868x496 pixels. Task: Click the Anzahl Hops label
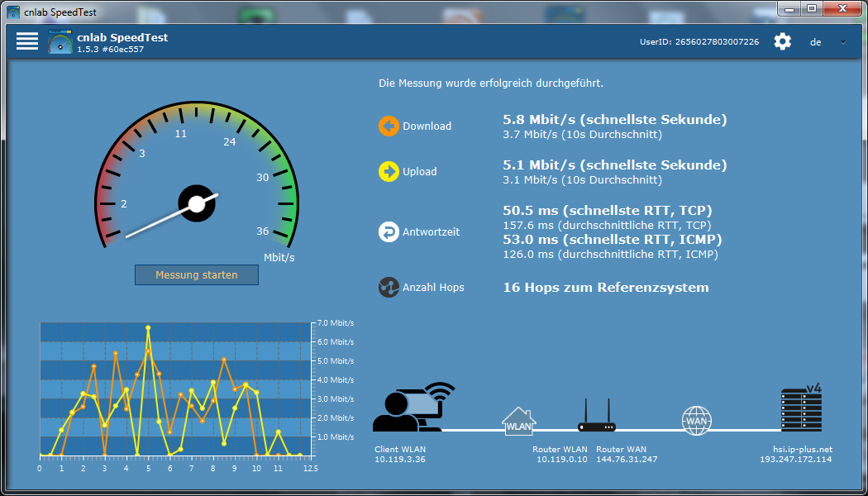[x=433, y=288]
